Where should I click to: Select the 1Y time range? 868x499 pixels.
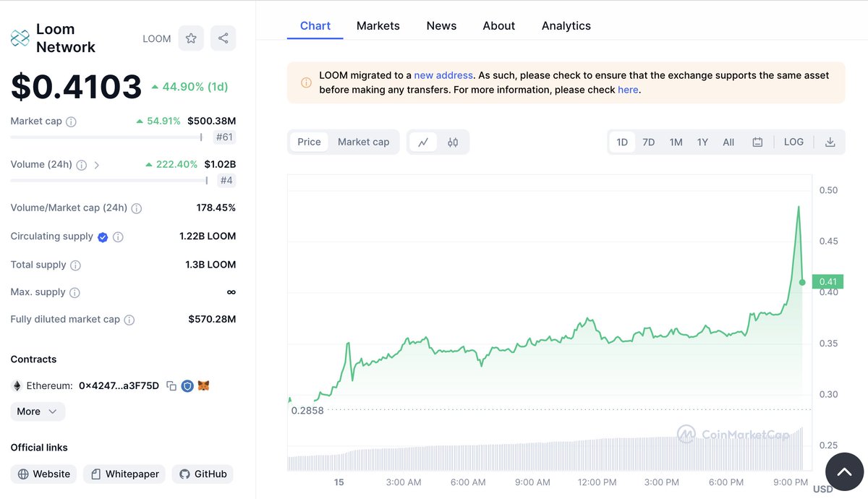tap(702, 142)
